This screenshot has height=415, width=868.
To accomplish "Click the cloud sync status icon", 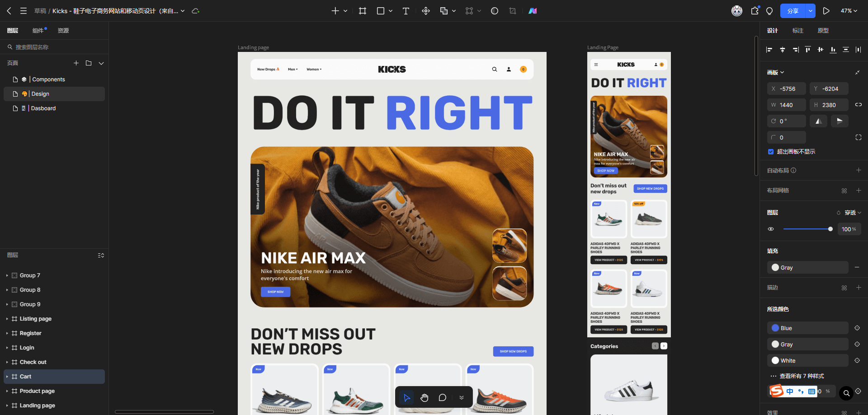I will tap(195, 11).
